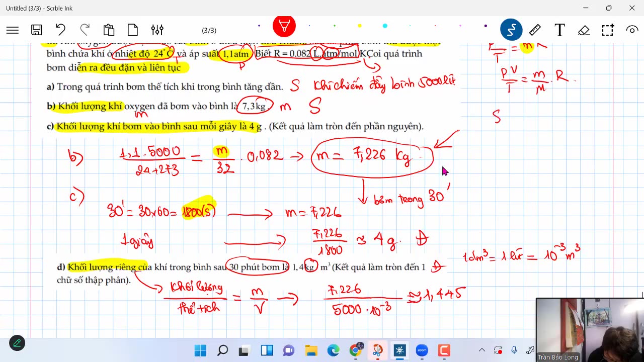Click the text "7,3kg" in statement b
Viewport: 644px width, 362px height.
[x=254, y=107]
